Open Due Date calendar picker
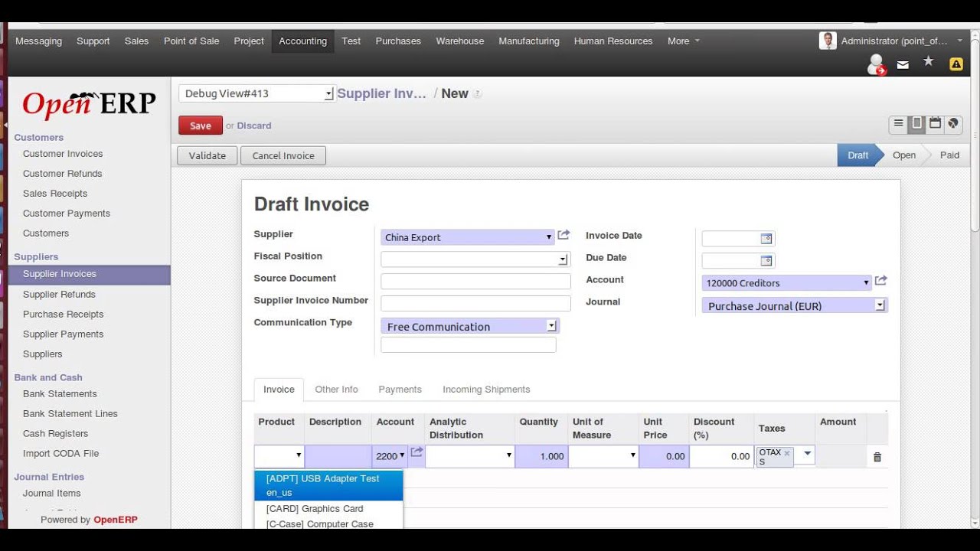Viewport: 980px width, 551px height. point(766,261)
